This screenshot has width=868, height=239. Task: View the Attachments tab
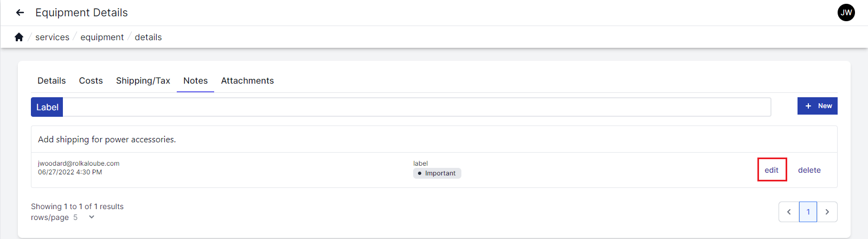247,80
